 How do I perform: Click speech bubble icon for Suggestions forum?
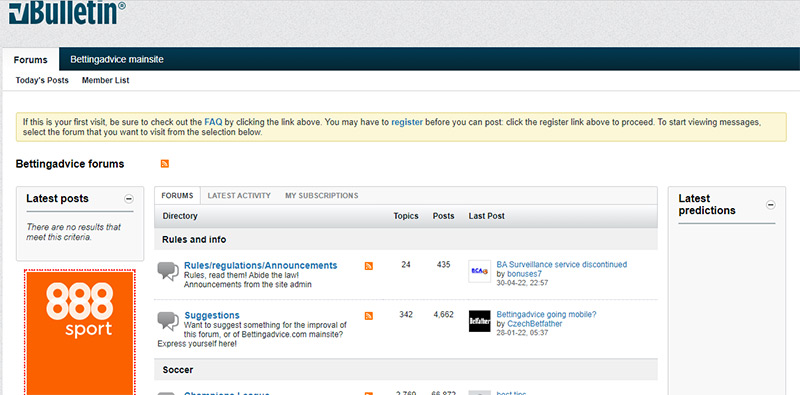point(168,321)
